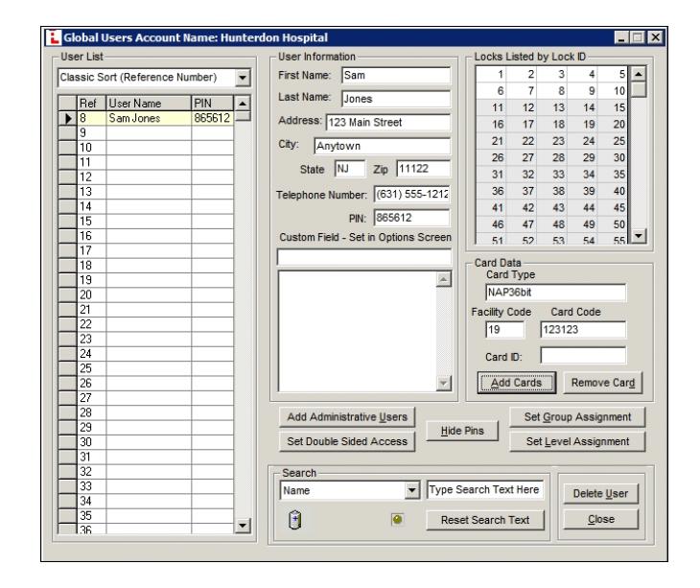700x588 pixels.
Task: Click in the First Name field
Action: (395, 76)
